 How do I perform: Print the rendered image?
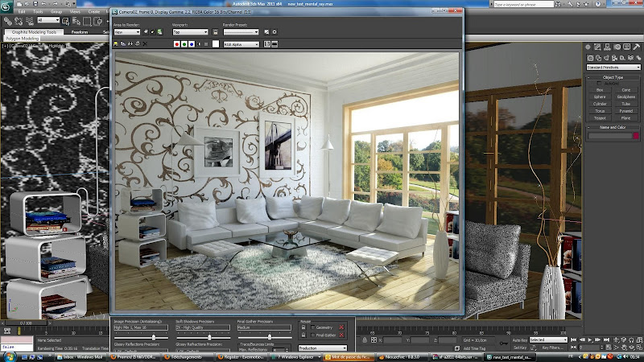[138, 44]
